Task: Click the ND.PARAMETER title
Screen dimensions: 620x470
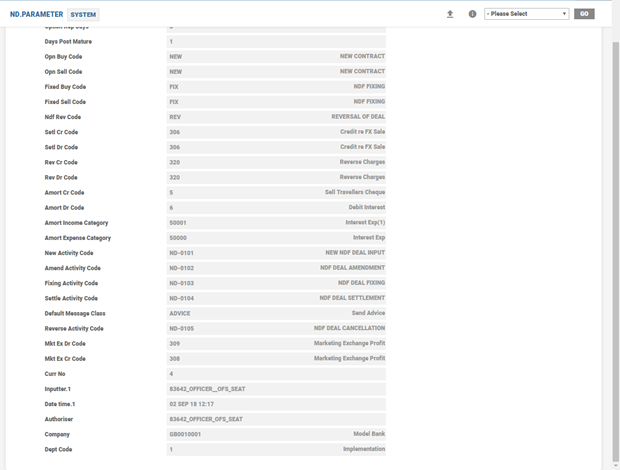Action: click(36, 15)
